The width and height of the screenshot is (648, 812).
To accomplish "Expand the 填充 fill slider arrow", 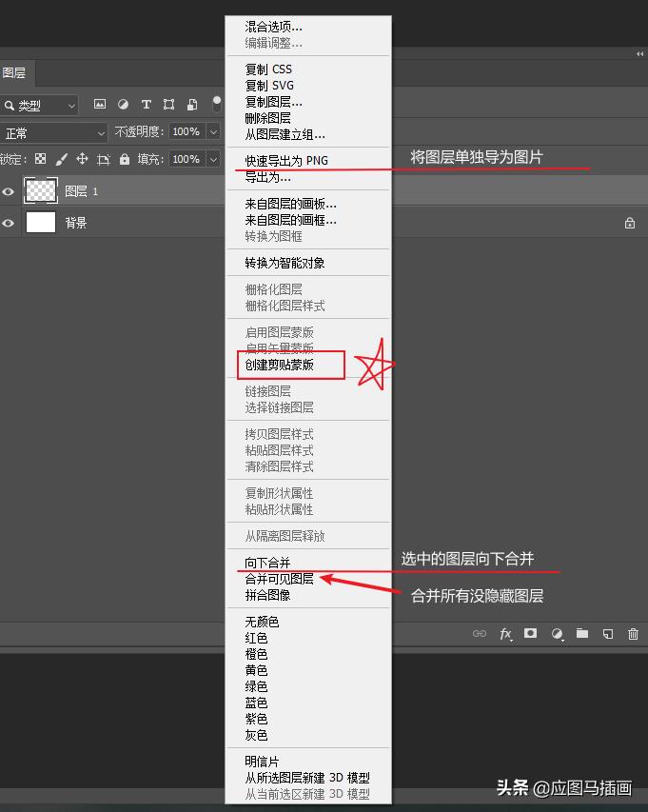I will coord(213,159).
